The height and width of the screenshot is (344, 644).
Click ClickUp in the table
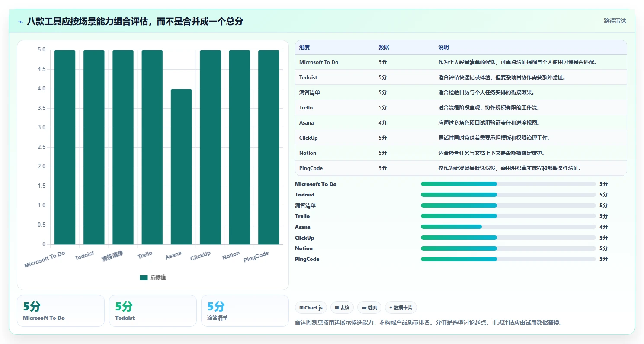(x=308, y=138)
